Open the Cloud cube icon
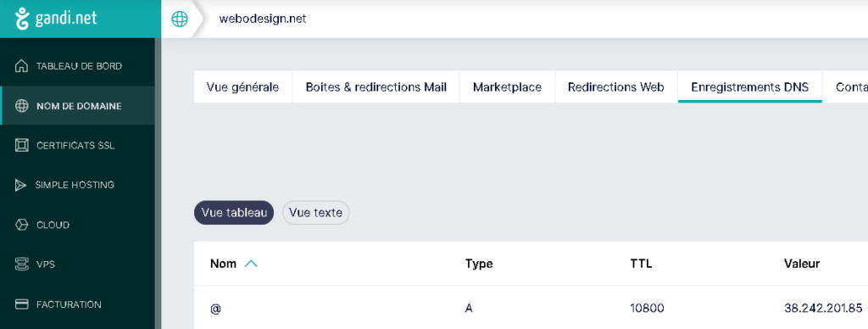Screen dimensions: 868x329 [x=21, y=225]
